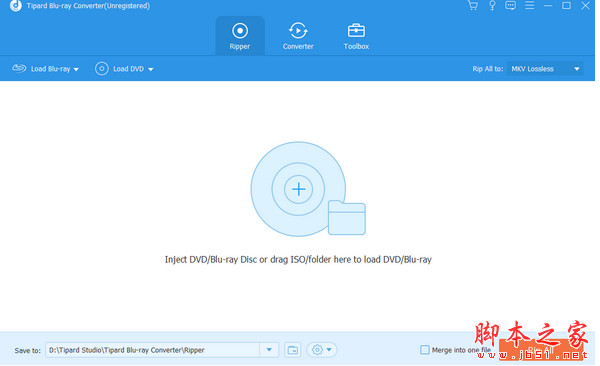Click the Save to path field

[x=153, y=350]
